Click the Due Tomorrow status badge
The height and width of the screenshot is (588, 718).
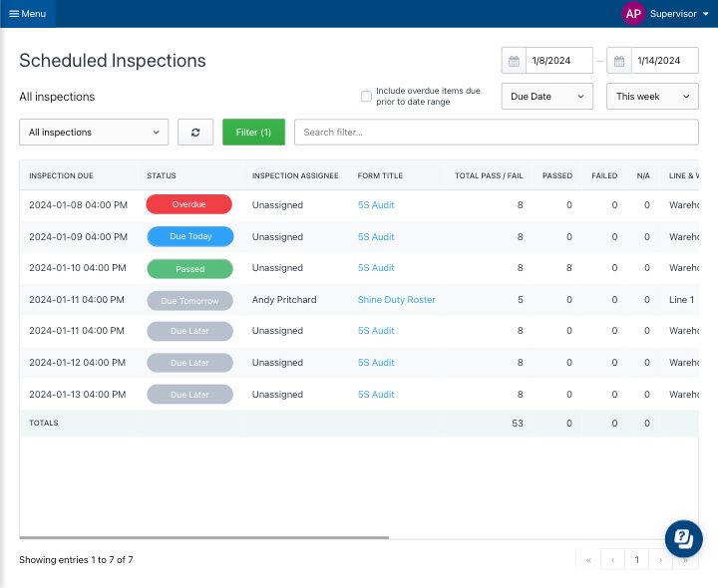[190, 301]
